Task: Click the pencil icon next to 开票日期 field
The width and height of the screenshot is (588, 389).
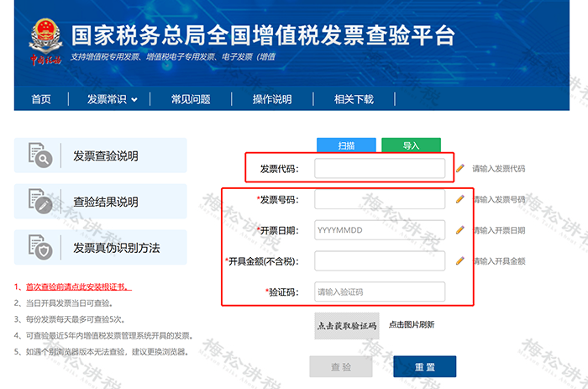Action: click(x=460, y=230)
